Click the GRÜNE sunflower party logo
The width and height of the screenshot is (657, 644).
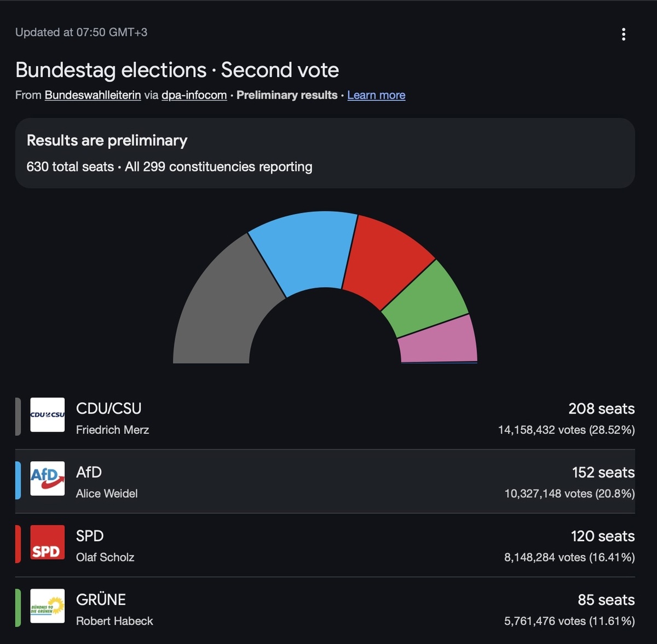point(47,606)
